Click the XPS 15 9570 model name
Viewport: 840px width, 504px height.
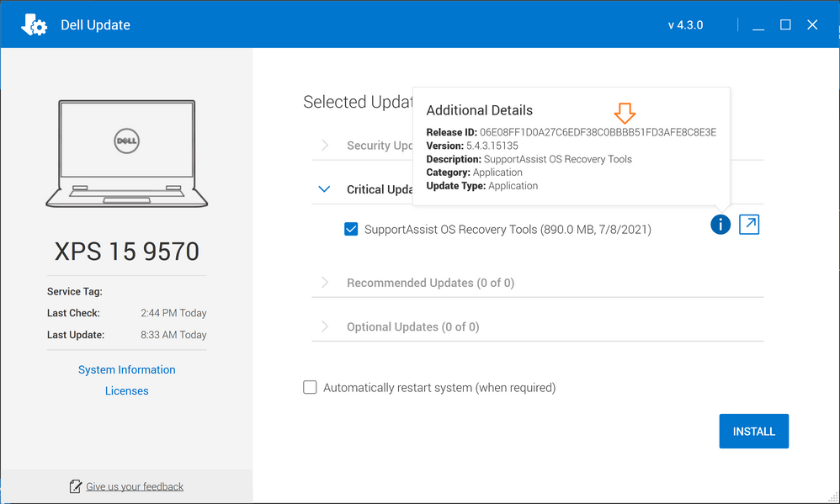click(127, 252)
